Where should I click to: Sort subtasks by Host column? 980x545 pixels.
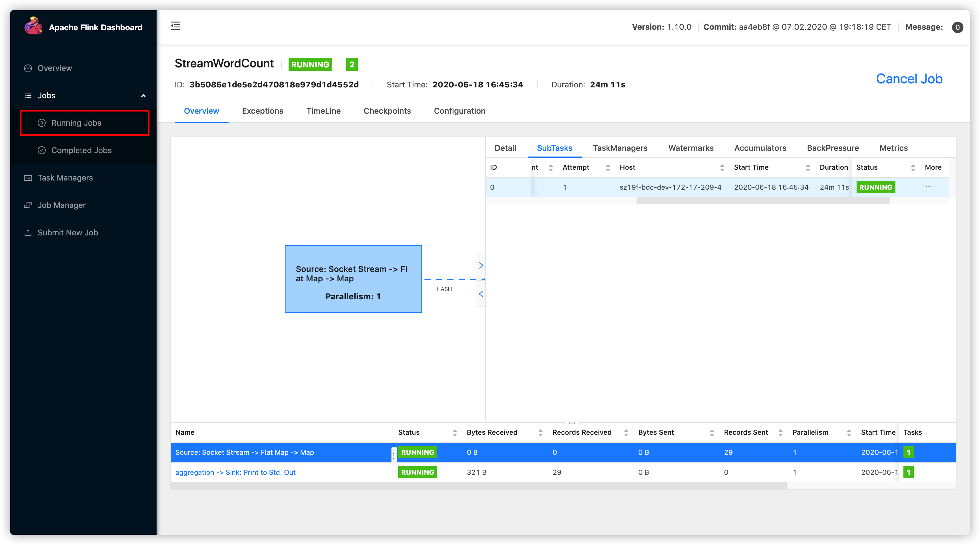click(x=722, y=167)
